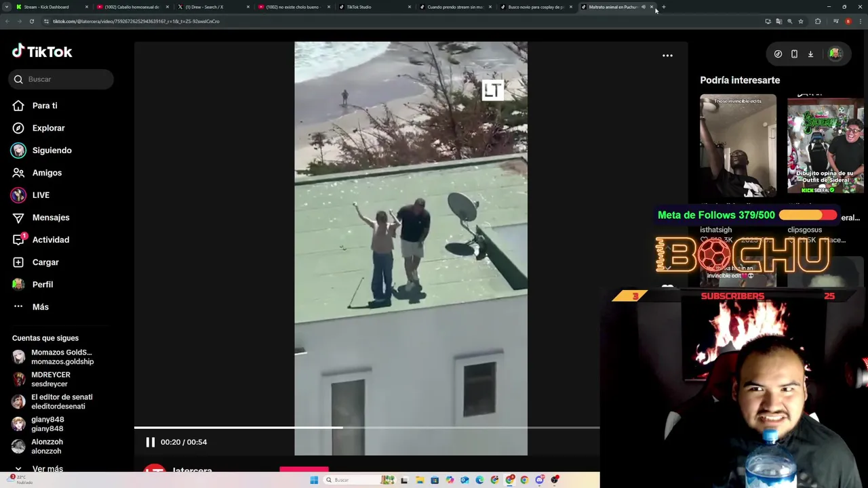Switch to Stream - Kick Dashboard tab
868x488 pixels.
point(52,7)
